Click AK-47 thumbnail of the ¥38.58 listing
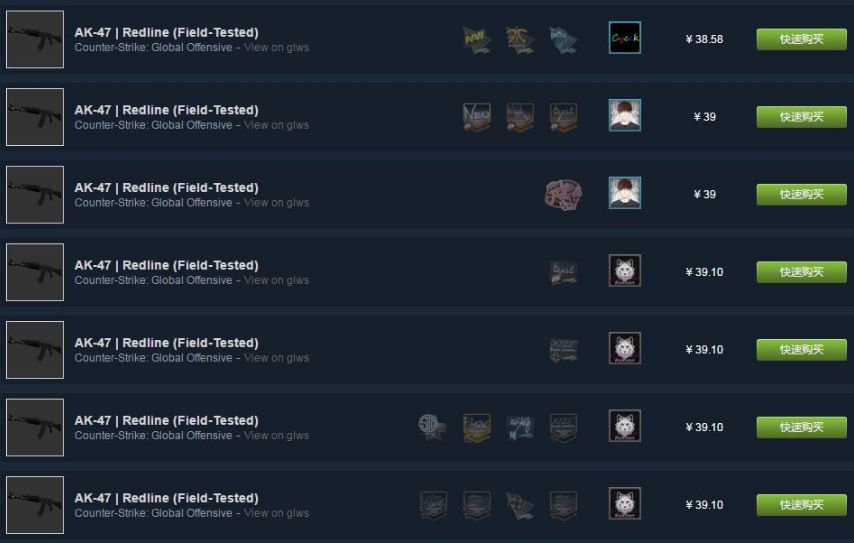This screenshot has width=854, height=543. pos(35,39)
